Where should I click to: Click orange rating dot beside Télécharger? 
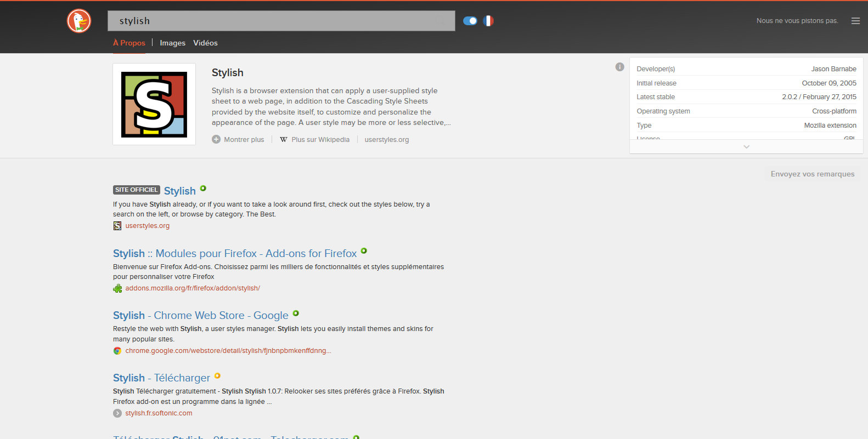coord(217,376)
